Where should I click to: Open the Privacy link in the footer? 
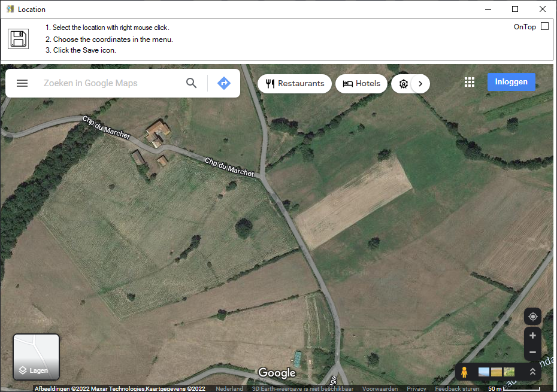[x=416, y=389]
